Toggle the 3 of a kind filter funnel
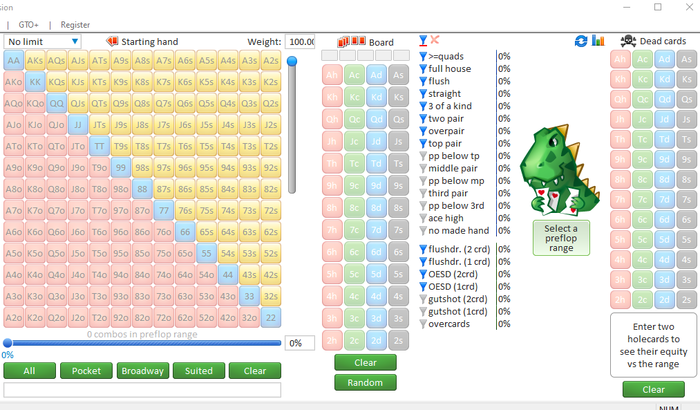This screenshot has width=700, height=410. 423,106
